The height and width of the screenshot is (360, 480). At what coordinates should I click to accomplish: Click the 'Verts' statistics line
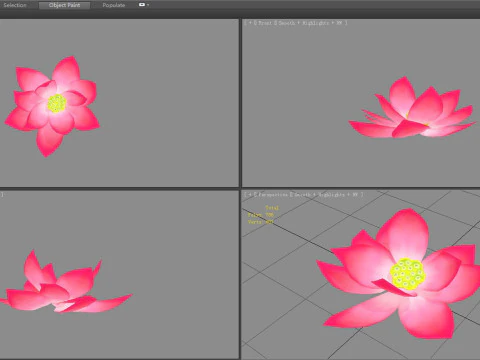click(x=261, y=222)
